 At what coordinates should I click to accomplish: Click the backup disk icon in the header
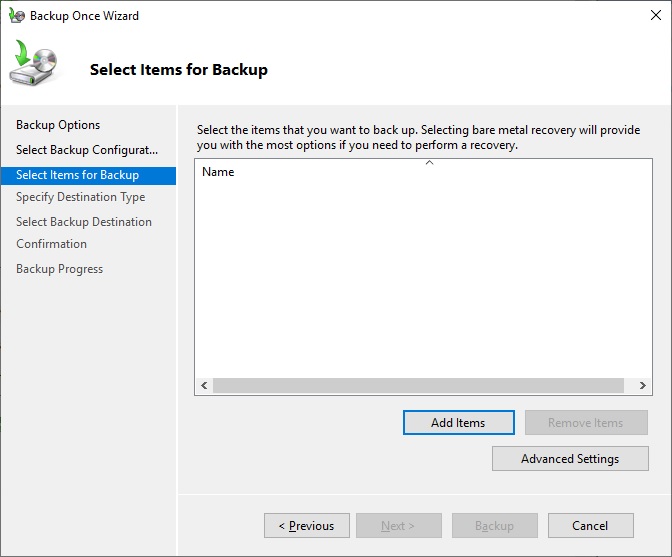35,66
